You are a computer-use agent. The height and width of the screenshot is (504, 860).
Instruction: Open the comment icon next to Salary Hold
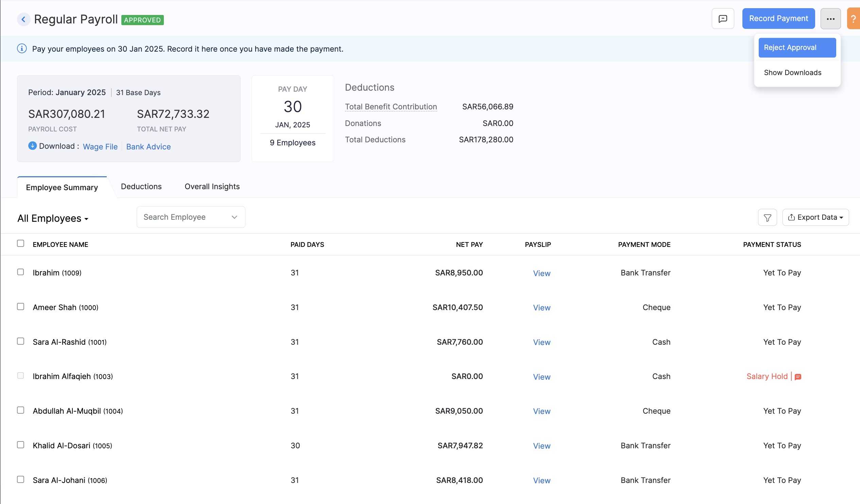pyautogui.click(x=798, y=377)
